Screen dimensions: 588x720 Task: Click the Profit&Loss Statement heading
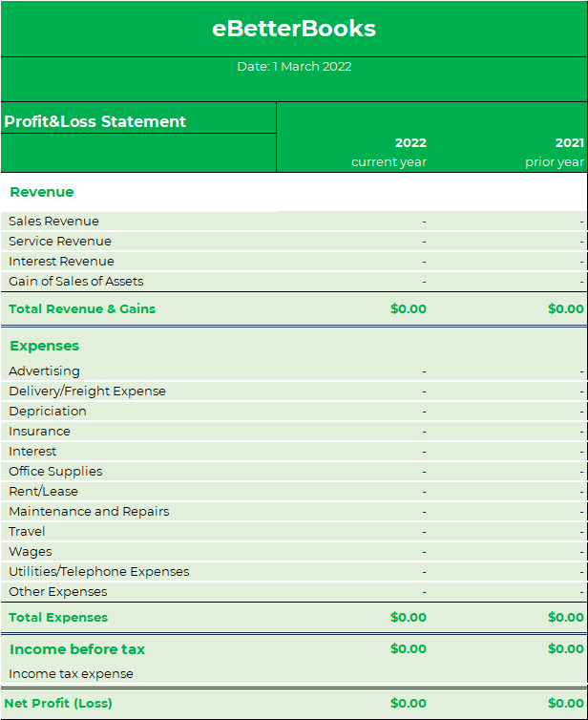pyautogui.click(x=95, y=121)
